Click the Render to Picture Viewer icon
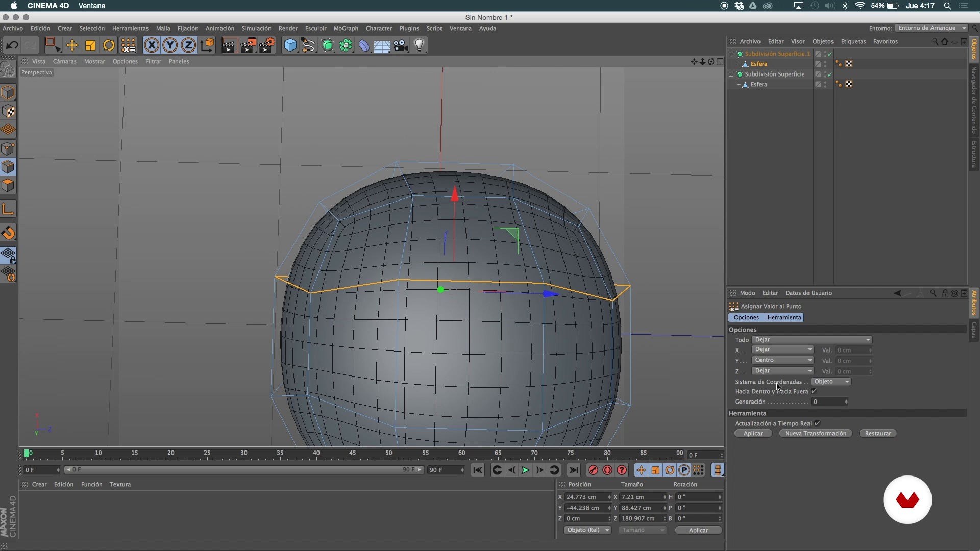This screenshot has width=980, height=551. (248, 45)
